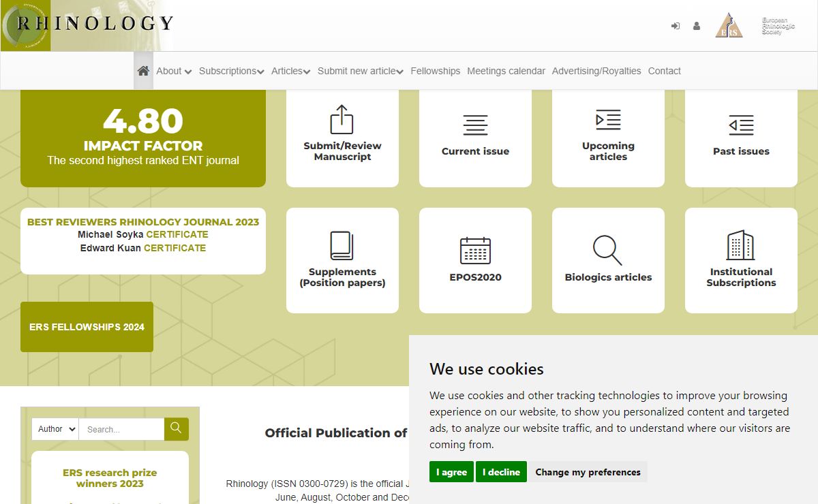Click the Biologics articles label

tap(608, 277)
